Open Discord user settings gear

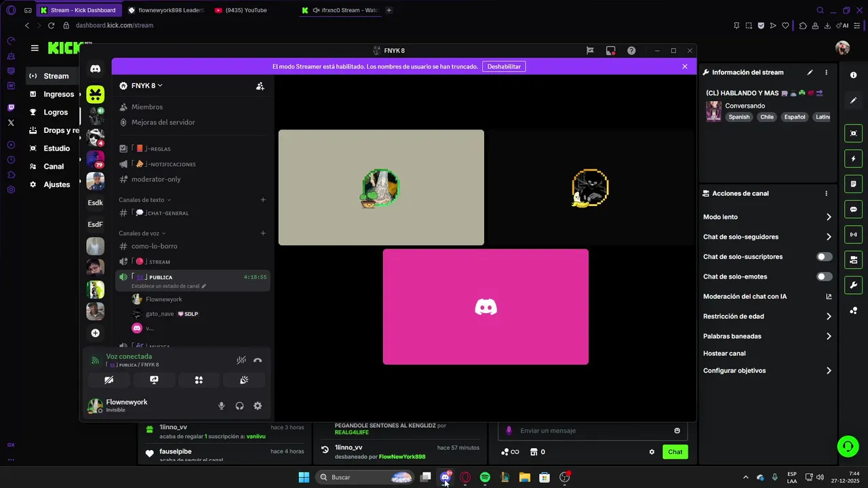(258, 406)
